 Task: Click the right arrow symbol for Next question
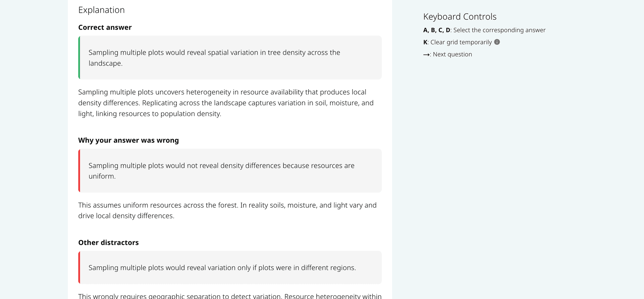[x=426, y=55]
